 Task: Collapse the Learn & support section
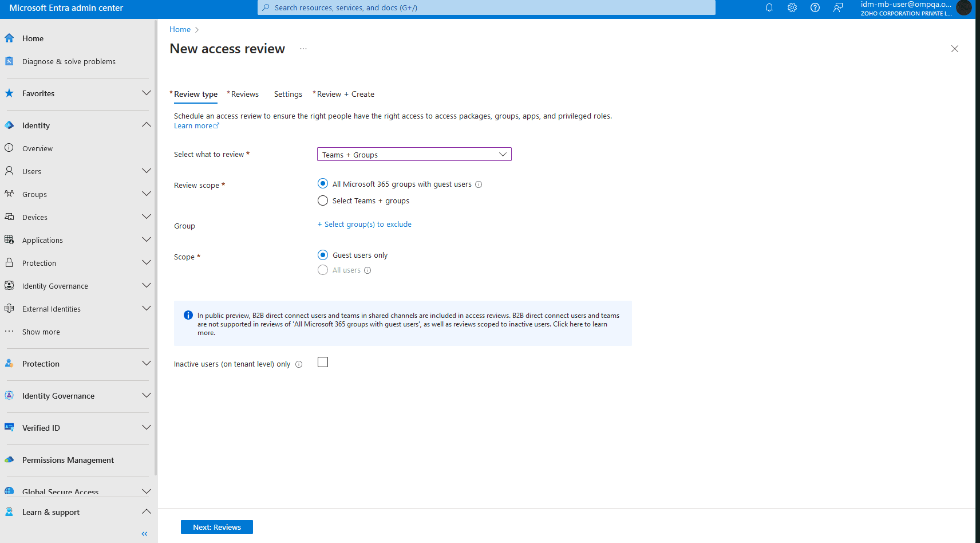[x=146, y=511]
